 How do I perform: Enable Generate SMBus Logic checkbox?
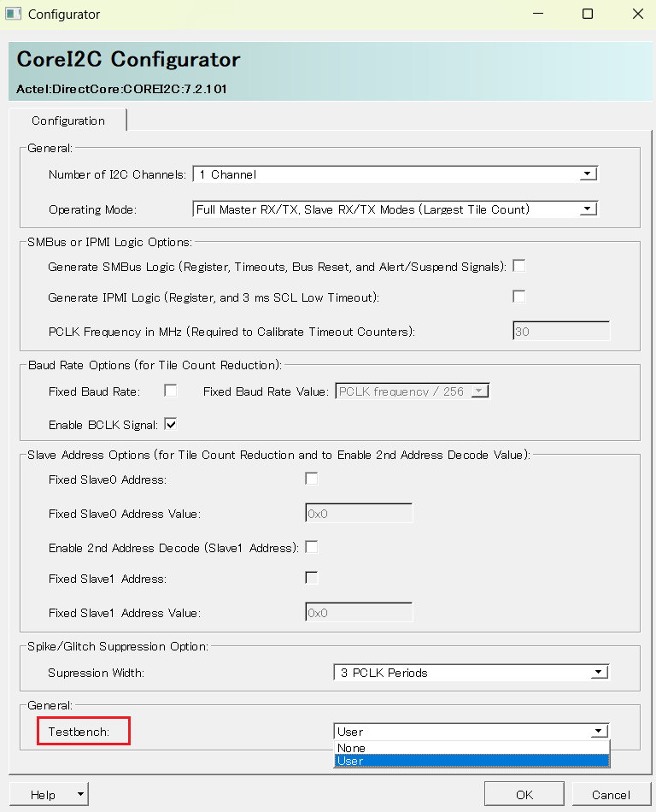[518, 266]
